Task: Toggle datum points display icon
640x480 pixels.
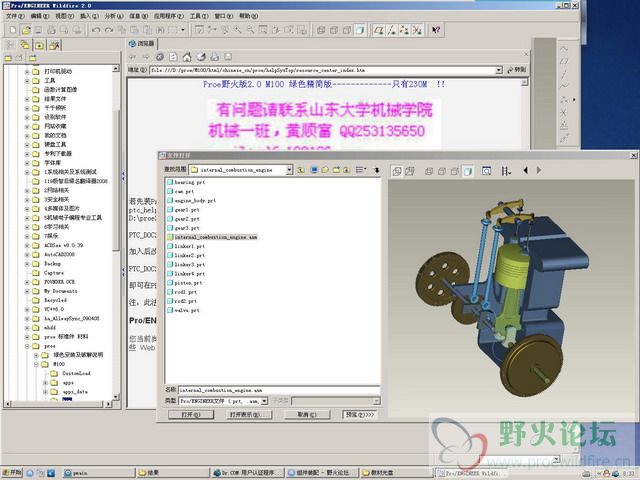Action: pyautogui.click(x=404, y=30)
